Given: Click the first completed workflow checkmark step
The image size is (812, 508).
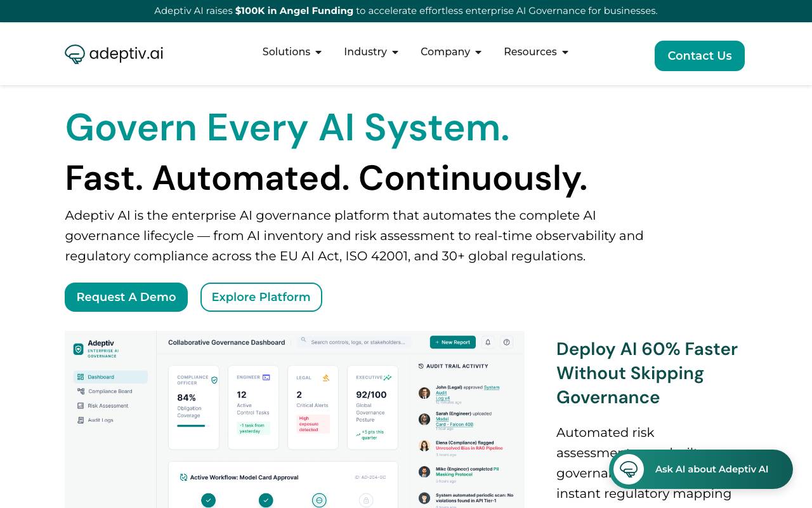Looking at the screenshot, I should click(x=208, y=500).
